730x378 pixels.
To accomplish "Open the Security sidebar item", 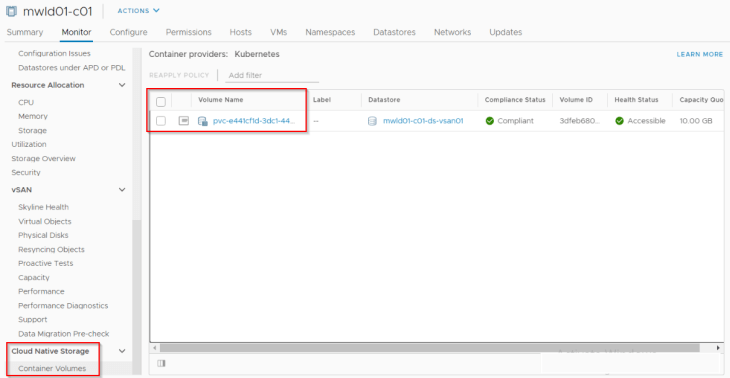I will click(26, 172).
